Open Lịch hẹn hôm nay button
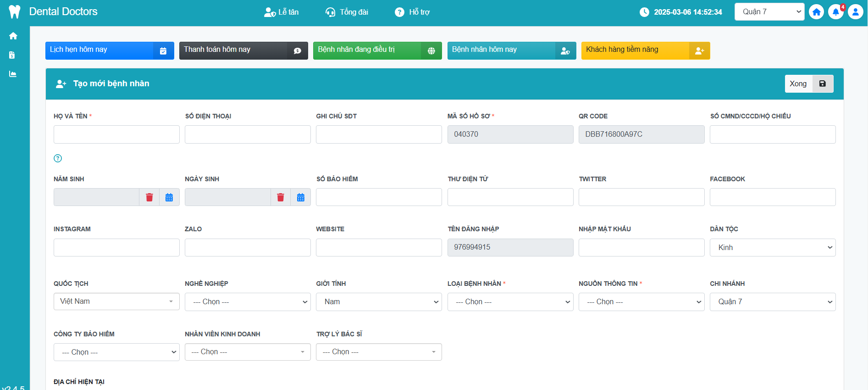868x390 pixels. tap(109, 50)
